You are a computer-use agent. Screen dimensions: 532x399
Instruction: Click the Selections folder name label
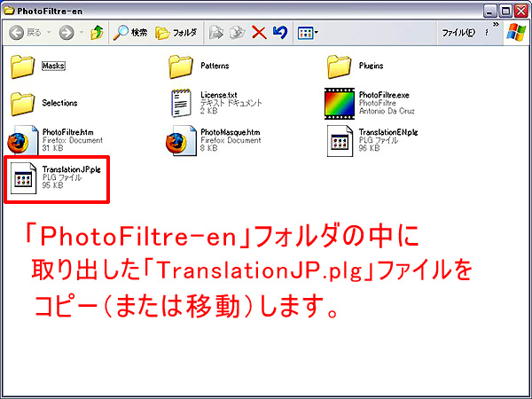tap(59, 103)
